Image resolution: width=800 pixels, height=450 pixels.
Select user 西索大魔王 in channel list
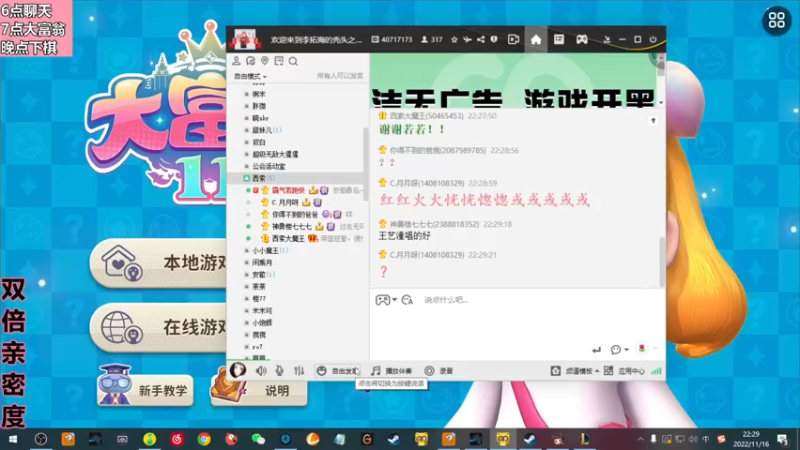pos(288,238)
